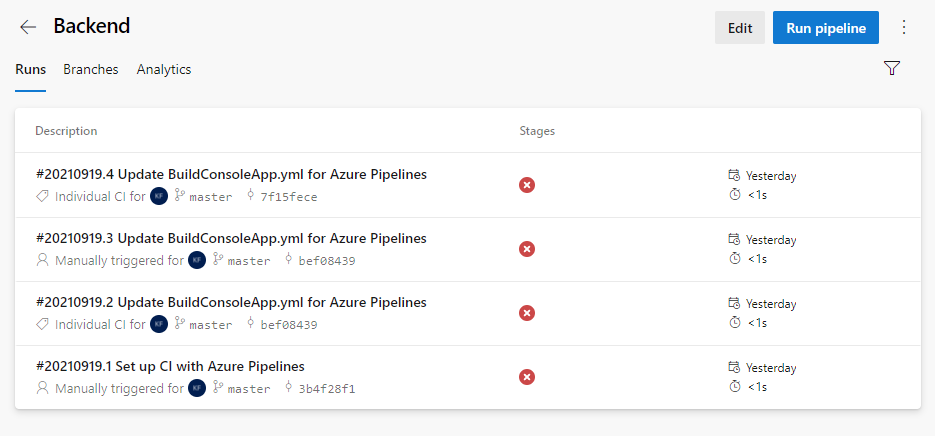Select the Runs tab
Viewport: 935px width, 436px height.
pyautogui.click(x=30, y=69)
